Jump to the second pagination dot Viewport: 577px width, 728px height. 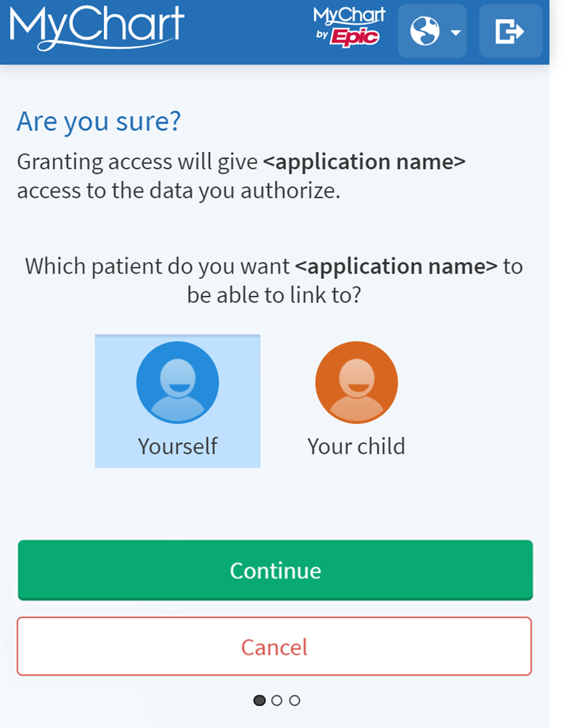(277, 700)
